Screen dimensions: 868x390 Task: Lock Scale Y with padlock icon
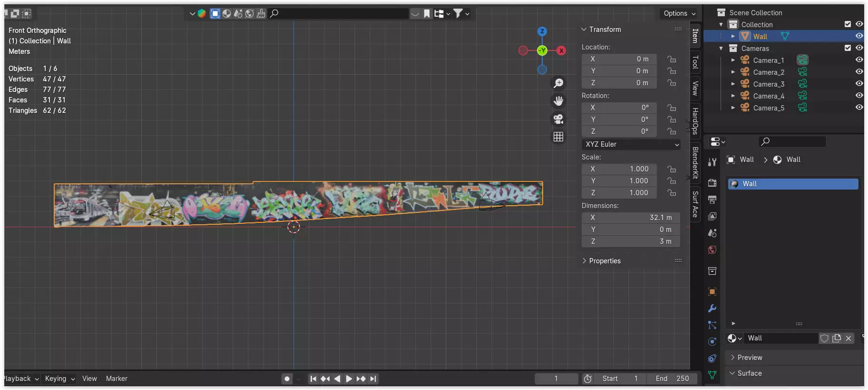tap(671, 181)
